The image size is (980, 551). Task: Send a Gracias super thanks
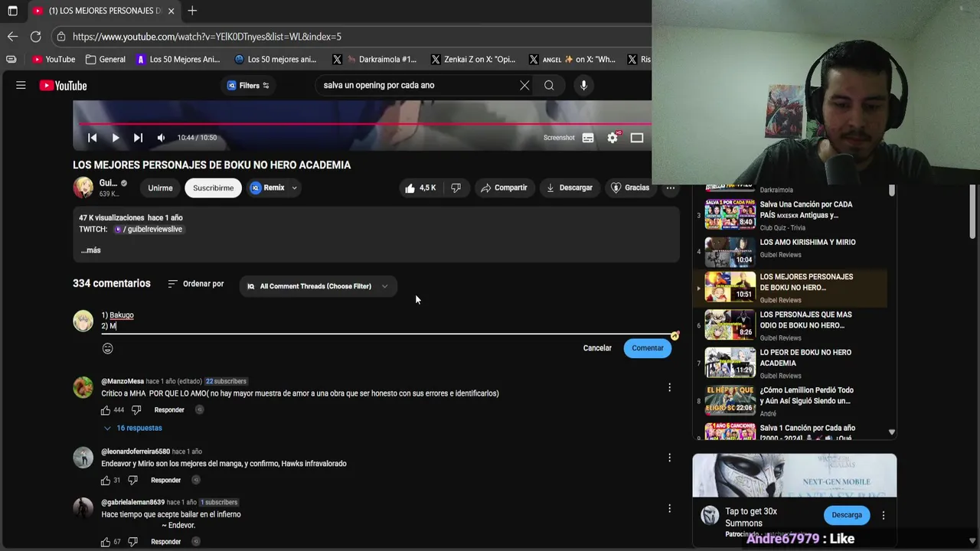[629, 187]
